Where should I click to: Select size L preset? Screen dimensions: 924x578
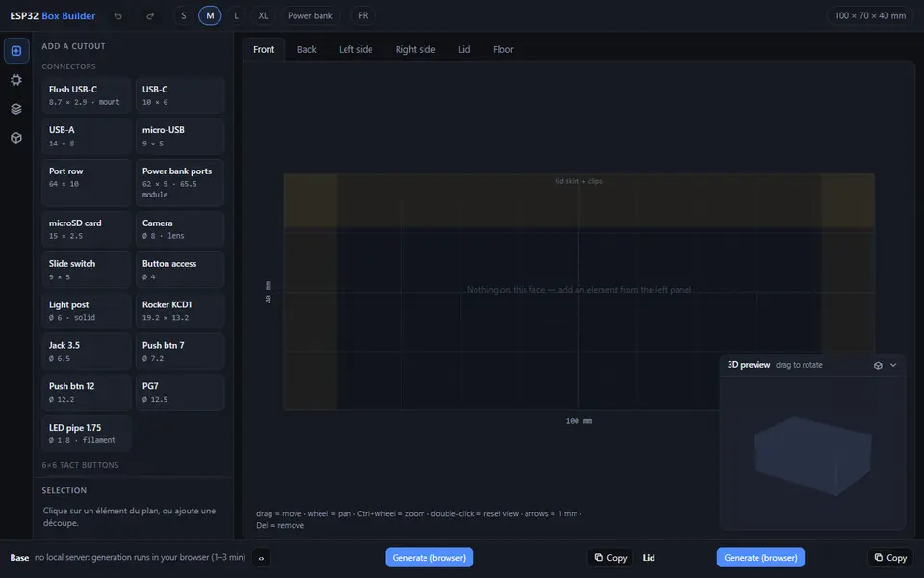[x=237, y=16]
